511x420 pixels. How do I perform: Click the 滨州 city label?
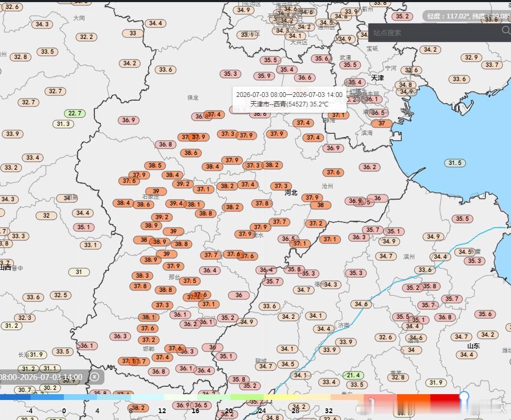409,257
